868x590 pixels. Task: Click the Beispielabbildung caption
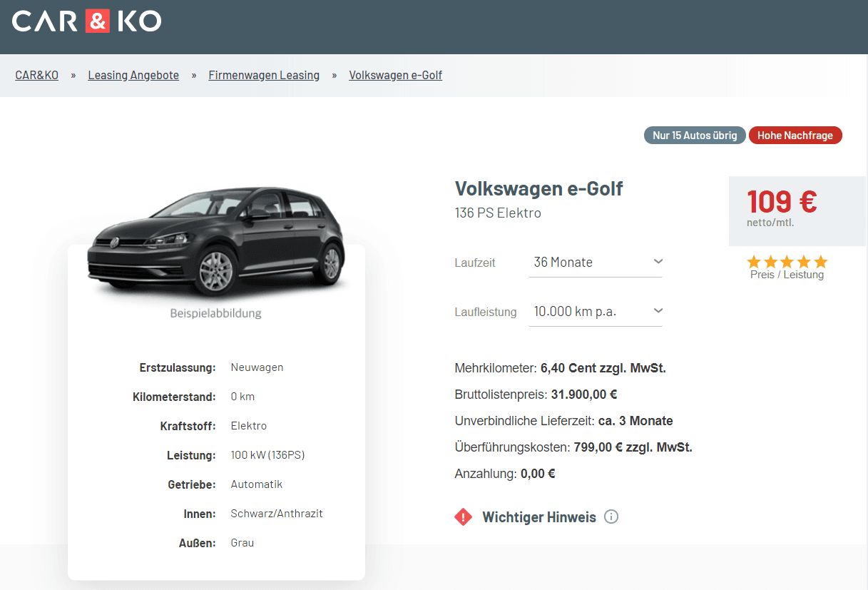(x=216, y=313)
